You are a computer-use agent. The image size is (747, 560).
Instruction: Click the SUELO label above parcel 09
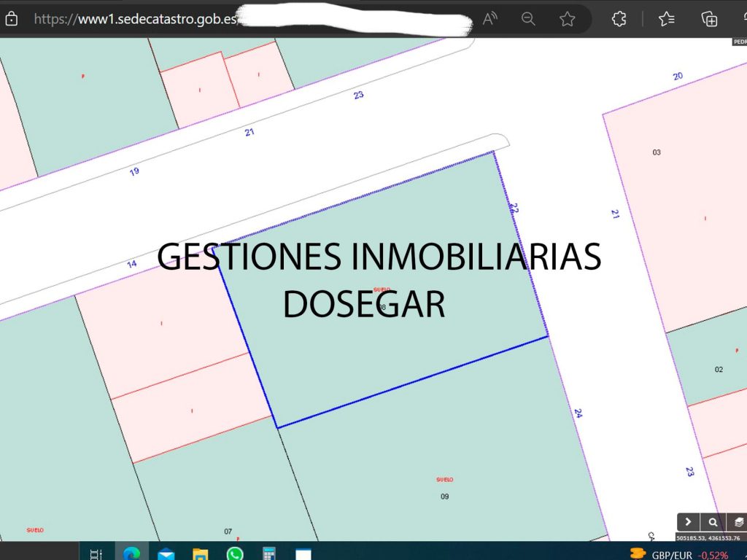point(444,480)
